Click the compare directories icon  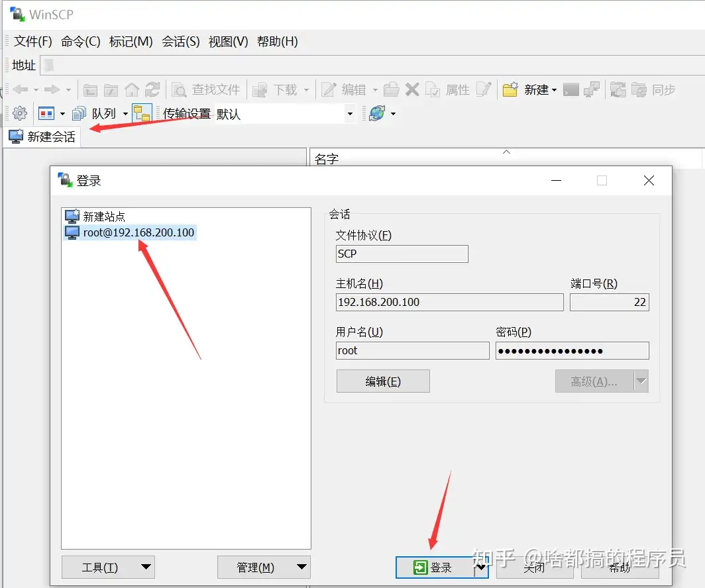(618, 90)
